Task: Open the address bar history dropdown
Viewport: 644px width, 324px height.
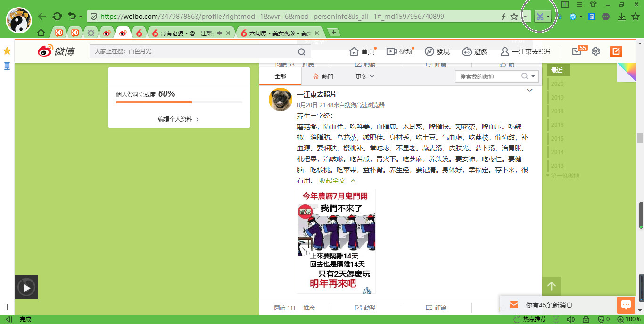Action: click(x=525, y=17)
